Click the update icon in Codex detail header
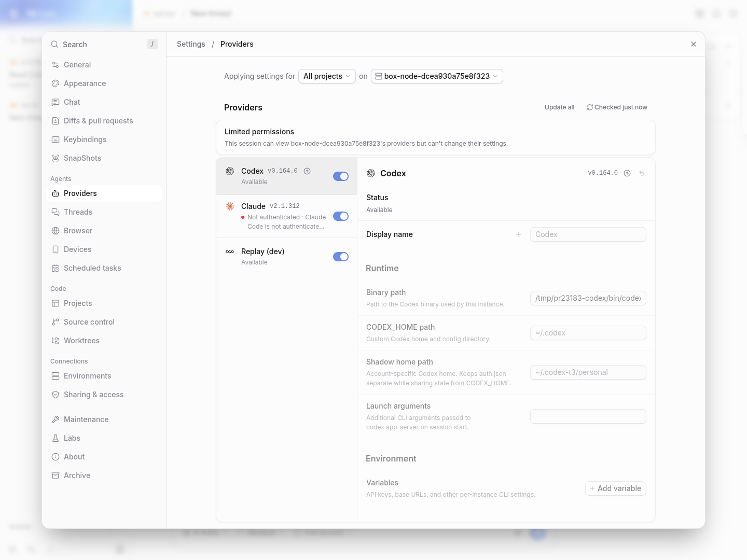Image resolution: width=747 pixels, height=560 pixels. (x=627, y=173)
